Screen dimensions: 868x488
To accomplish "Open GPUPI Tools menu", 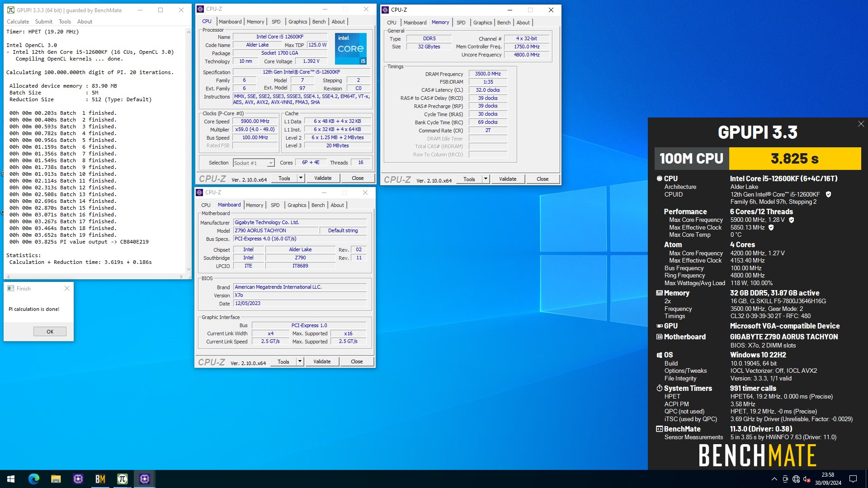I will (65, 22).
